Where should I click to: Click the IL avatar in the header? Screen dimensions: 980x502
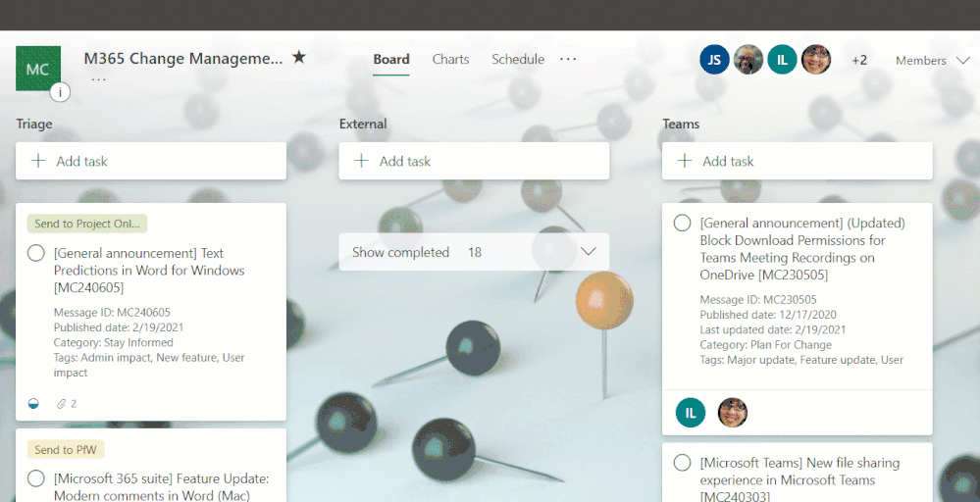(x=782, y=60)
